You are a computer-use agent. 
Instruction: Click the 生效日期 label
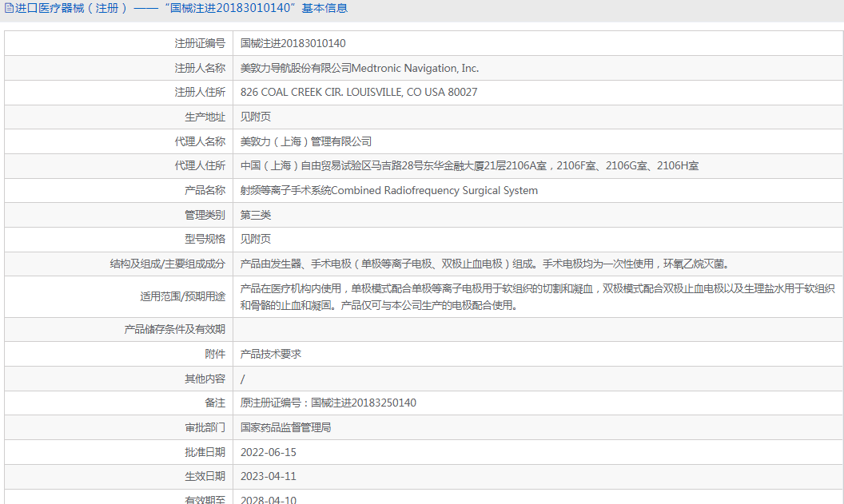click(x=205, y=477)
